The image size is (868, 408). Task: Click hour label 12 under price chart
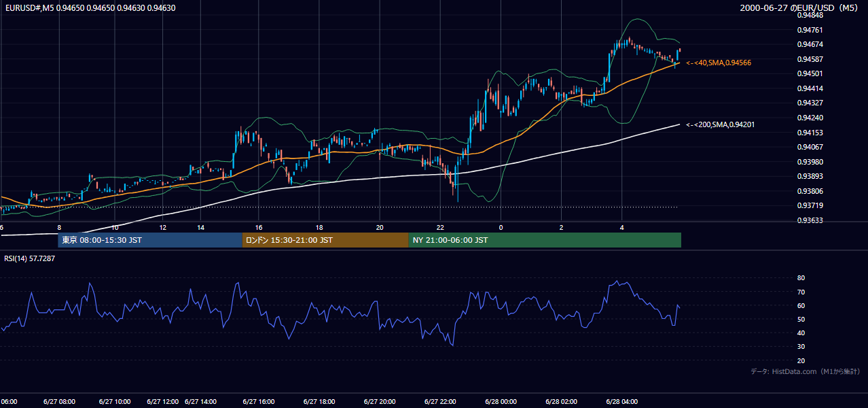(163, 228)
